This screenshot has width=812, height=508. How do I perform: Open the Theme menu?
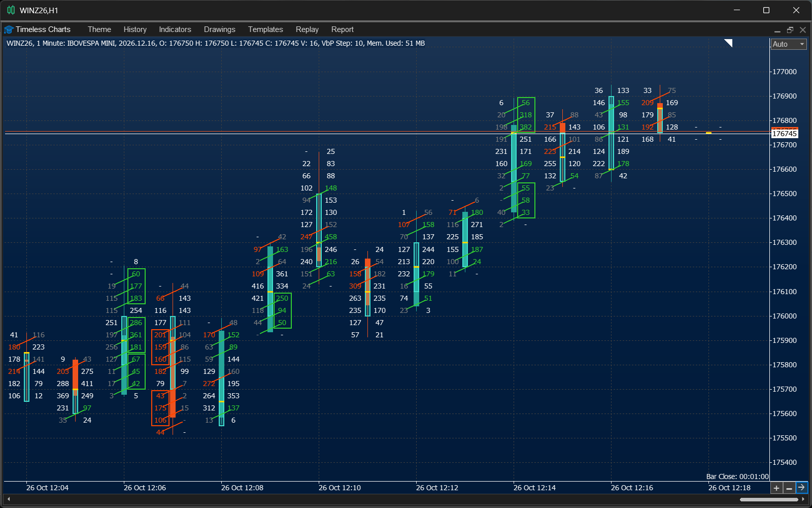pyautogui.click(x=99, y=29)
